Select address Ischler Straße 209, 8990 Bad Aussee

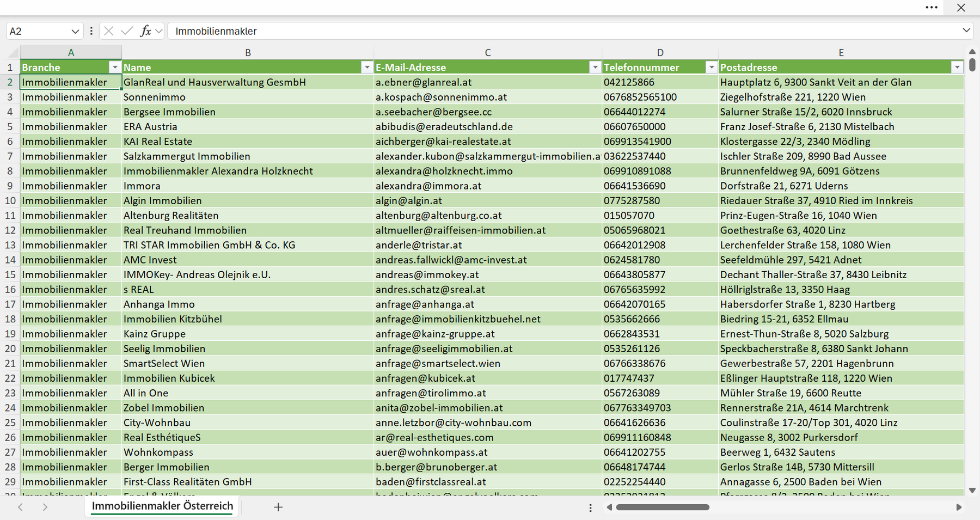coord(841,156)
